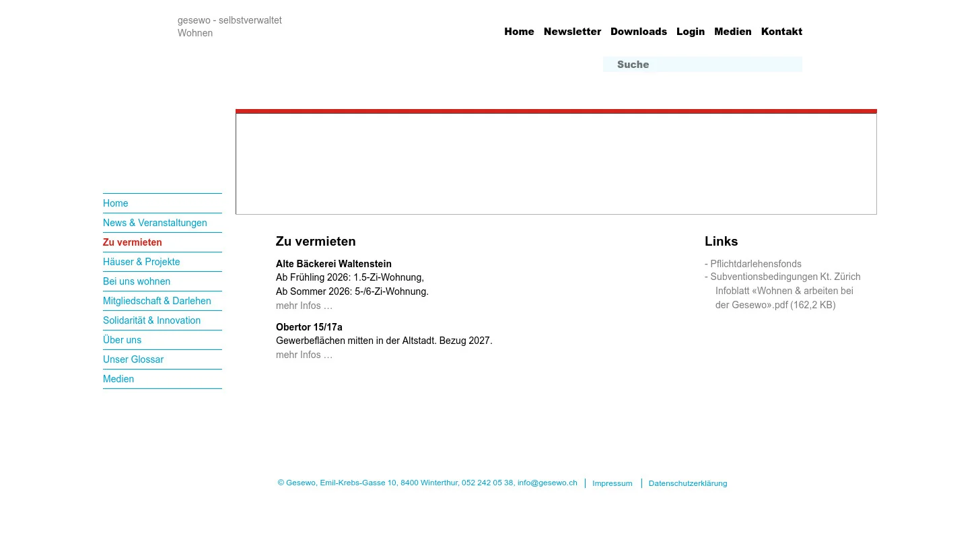Go to Downloads in top menu
Viewport: 980px width, 560px height.
click(638, 32)
